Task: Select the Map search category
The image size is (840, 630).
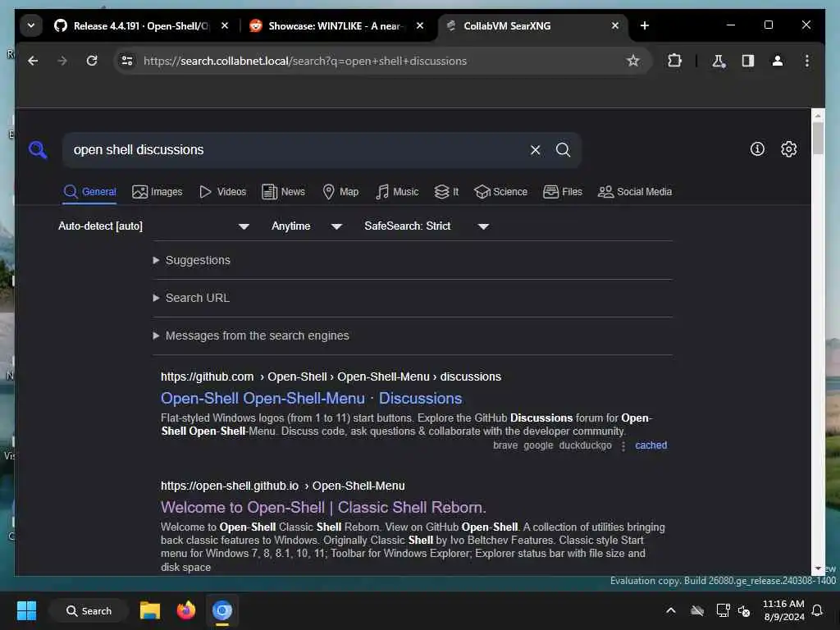Action: coord(340,192)
